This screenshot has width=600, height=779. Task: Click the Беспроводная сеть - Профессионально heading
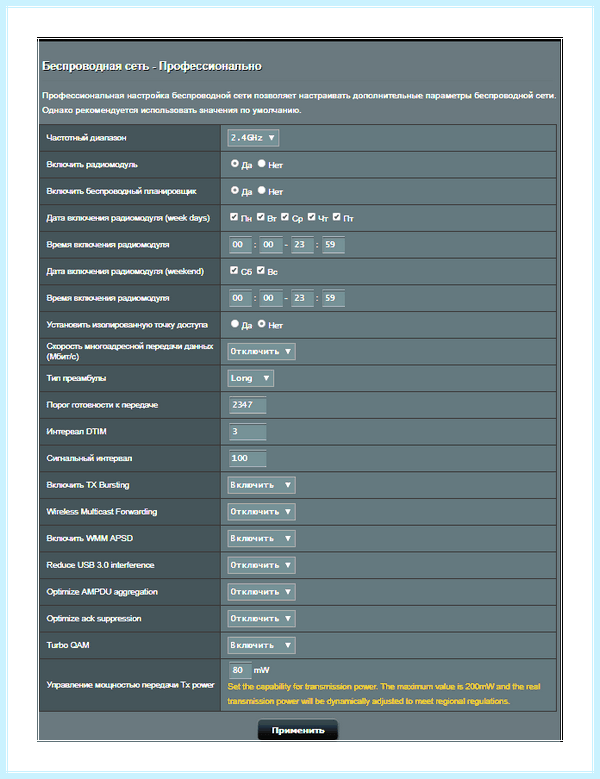pyautogui.click(x=152, y=66)
